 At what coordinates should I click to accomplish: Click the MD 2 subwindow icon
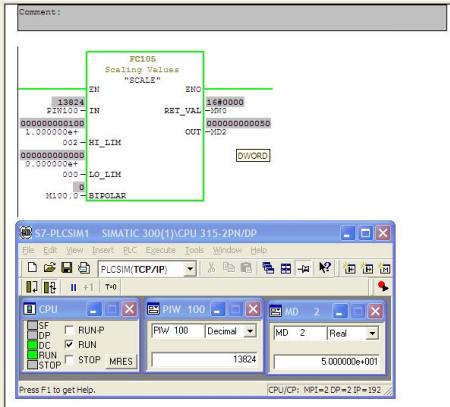click(x=275, y=311)
